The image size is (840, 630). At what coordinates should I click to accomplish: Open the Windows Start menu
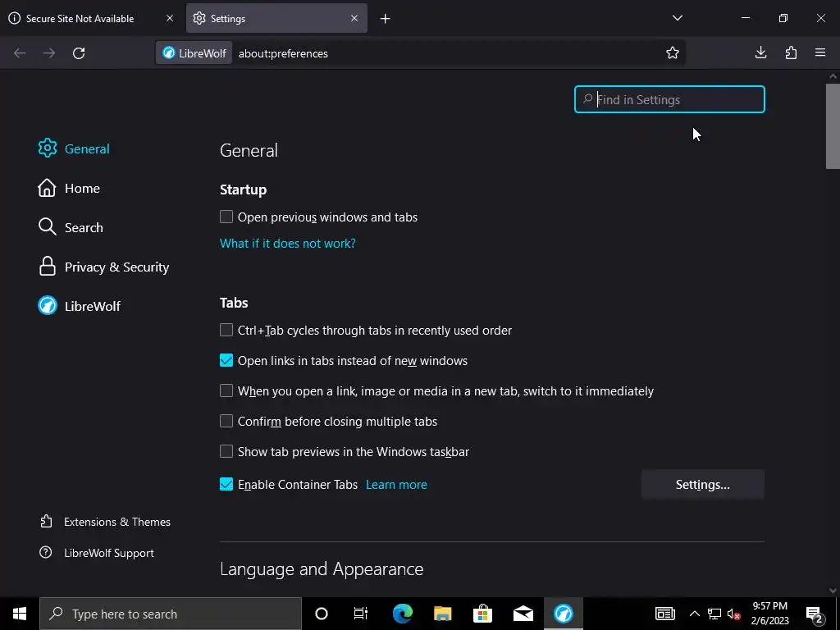[x=20, y=614]
